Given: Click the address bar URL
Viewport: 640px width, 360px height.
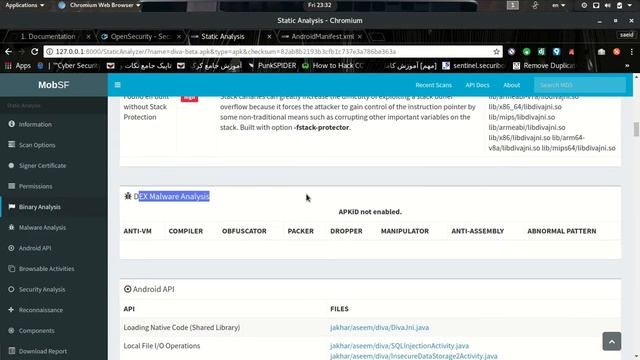Looking at the screenshot, I should coord(226,51).
